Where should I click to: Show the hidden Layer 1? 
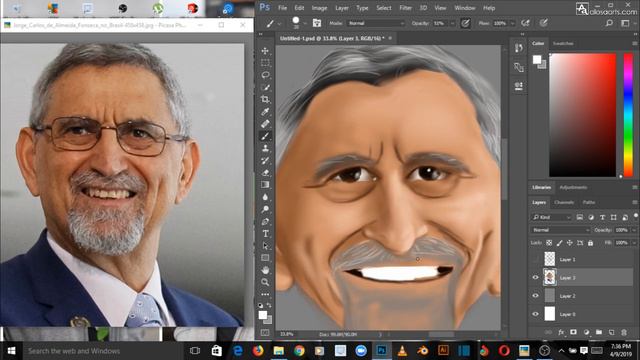(x=536, y=259)
